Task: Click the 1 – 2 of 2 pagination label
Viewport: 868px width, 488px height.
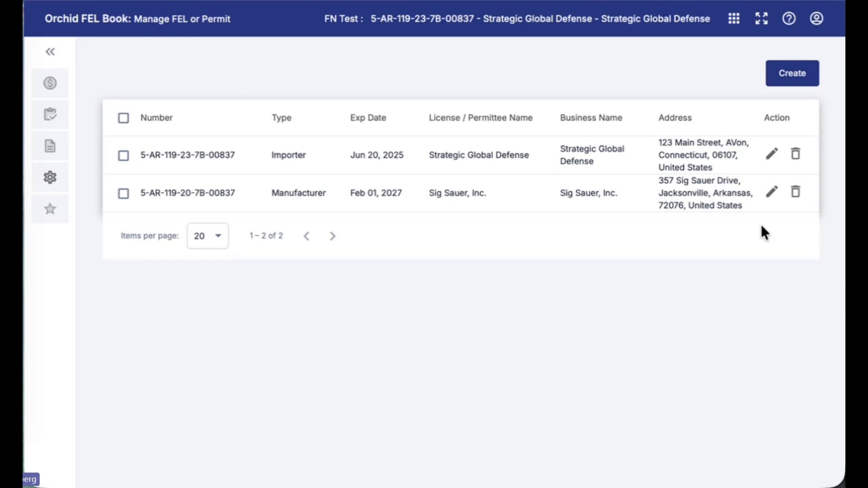Action: pyautogui.click(x=266, y=236)
